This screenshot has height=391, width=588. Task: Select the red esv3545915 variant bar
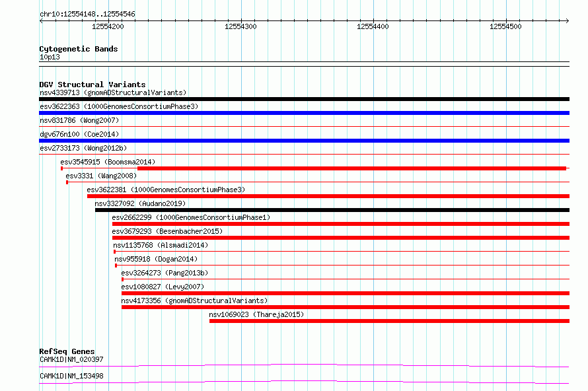[x=351, y=168]
